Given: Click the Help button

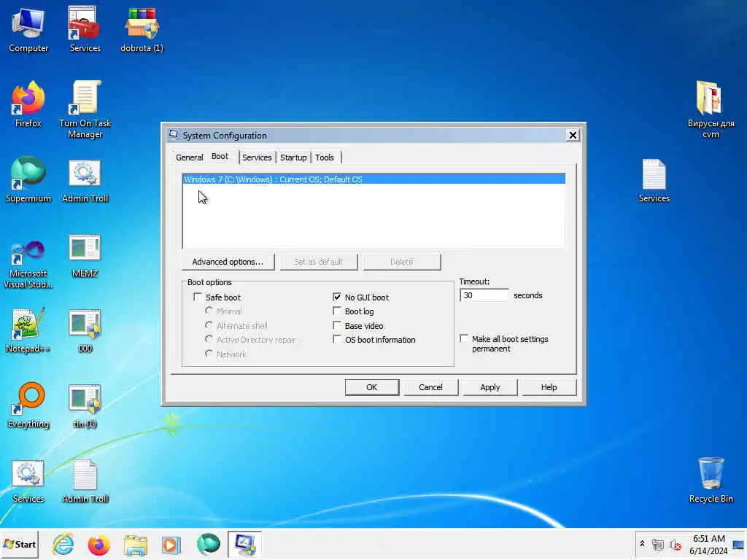Looking at the screenshot, I should (x=549, y=387).
